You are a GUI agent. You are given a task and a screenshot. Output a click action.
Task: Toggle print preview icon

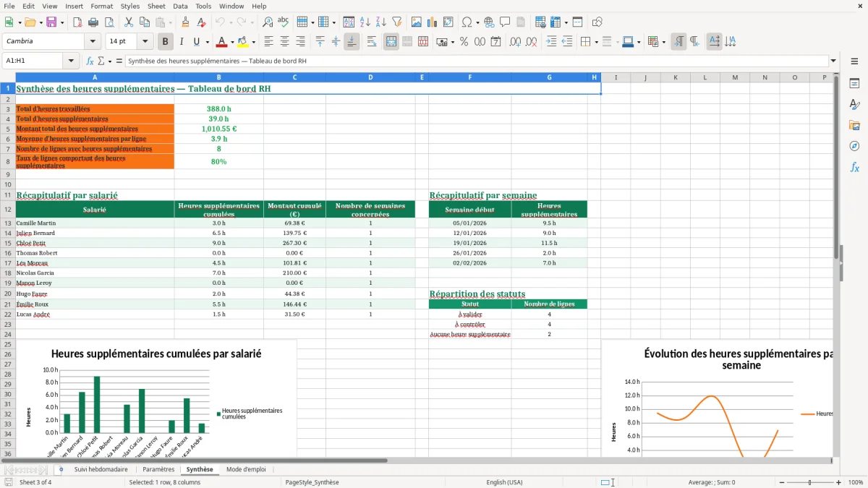(110, 22)
